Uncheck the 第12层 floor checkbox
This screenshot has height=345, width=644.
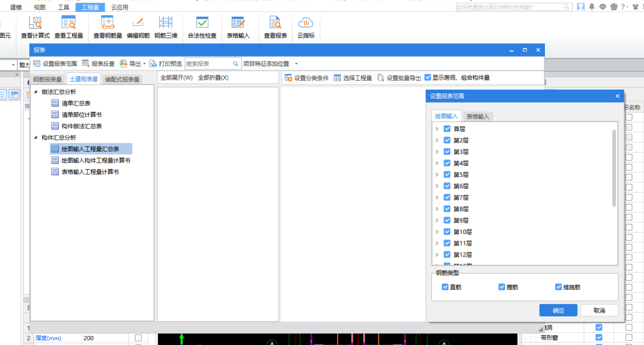tap(447, 255)
